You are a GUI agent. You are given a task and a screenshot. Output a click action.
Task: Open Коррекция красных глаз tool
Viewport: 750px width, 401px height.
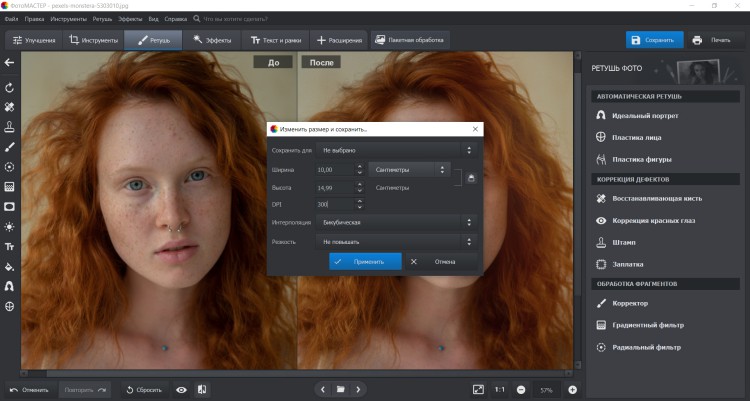tap(651, 219)
